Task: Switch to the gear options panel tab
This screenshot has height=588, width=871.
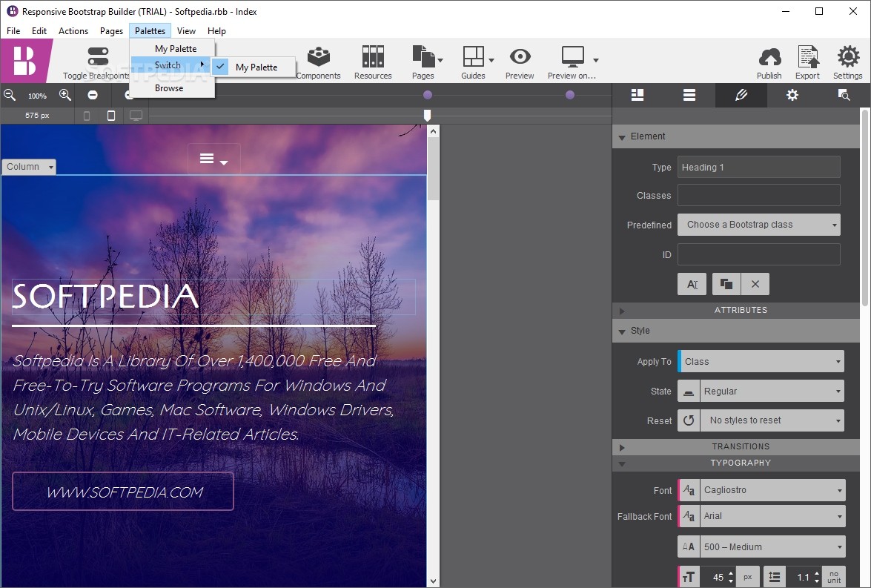Action: click(x=792, y=95)
